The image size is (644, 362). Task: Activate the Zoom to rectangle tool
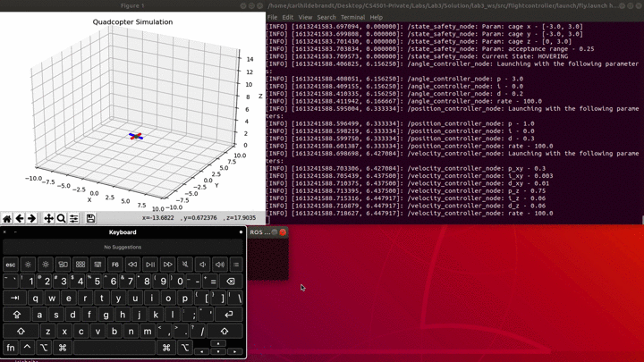tap(61, 218)
